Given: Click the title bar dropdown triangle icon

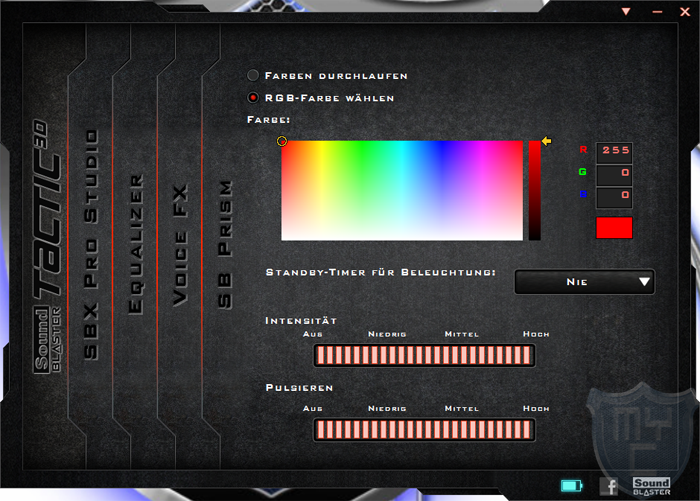Looking at the screenshot, I should pos(626,11).
